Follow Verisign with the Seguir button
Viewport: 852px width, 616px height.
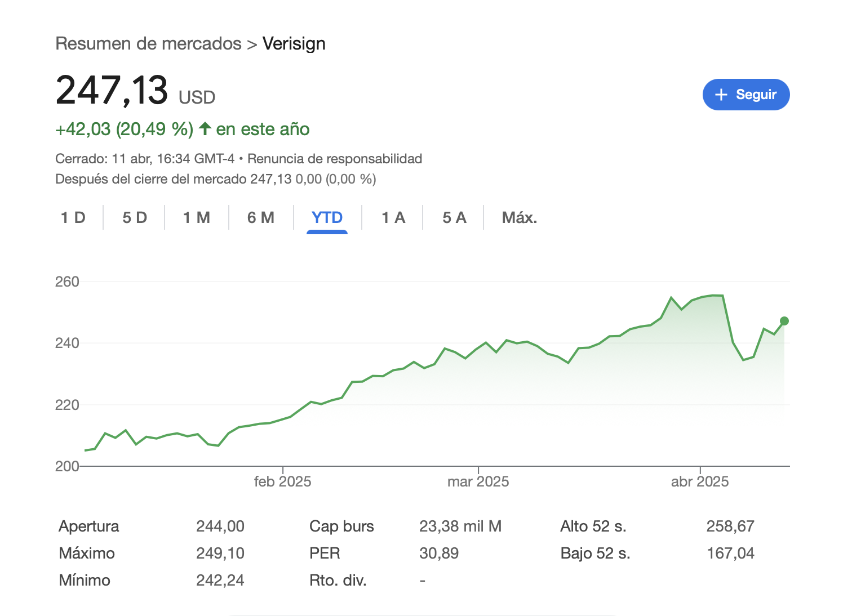point(746,95)
